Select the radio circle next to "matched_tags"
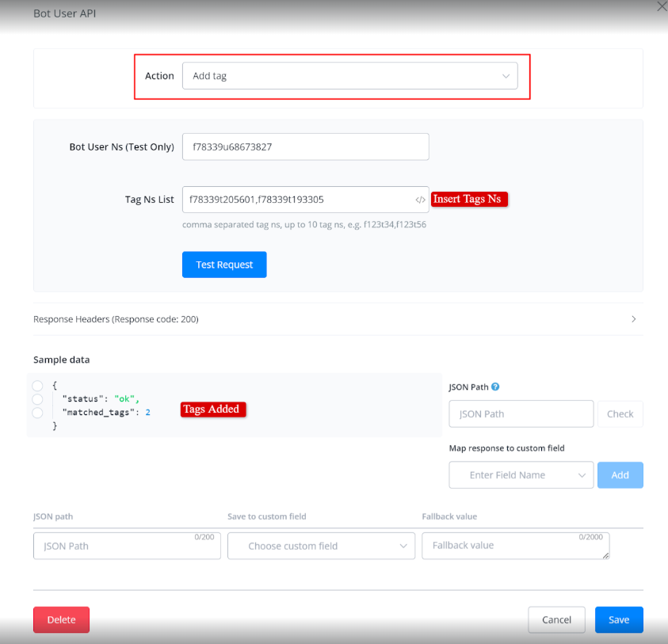The height and width of the screenshot is (644, 668). pyautogui.click(x=37, y=413)
